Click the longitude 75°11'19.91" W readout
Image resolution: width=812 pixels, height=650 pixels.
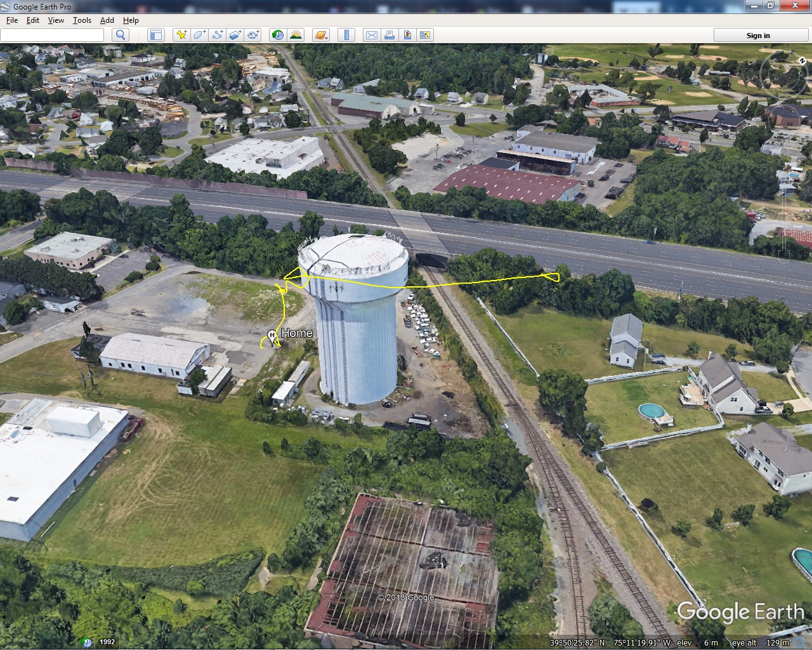pos(643,642)
